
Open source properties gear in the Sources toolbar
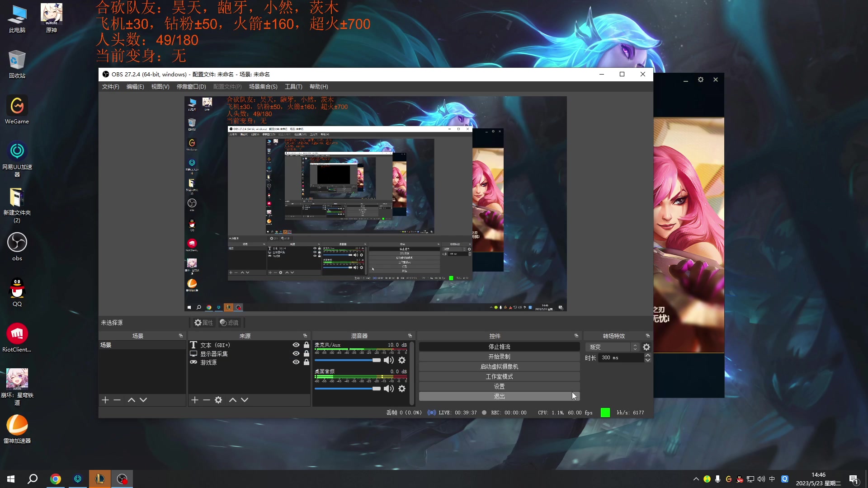[x=218, y=400]
